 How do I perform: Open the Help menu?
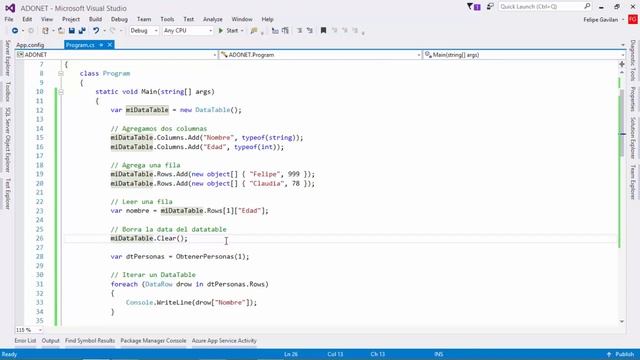coord(267,19)
